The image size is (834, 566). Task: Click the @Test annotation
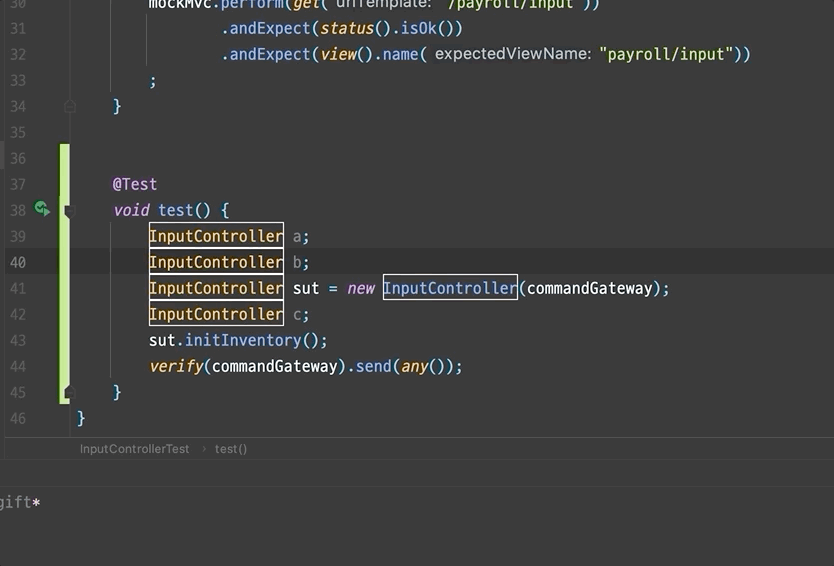pyautogui.click(x=135, y=184)
